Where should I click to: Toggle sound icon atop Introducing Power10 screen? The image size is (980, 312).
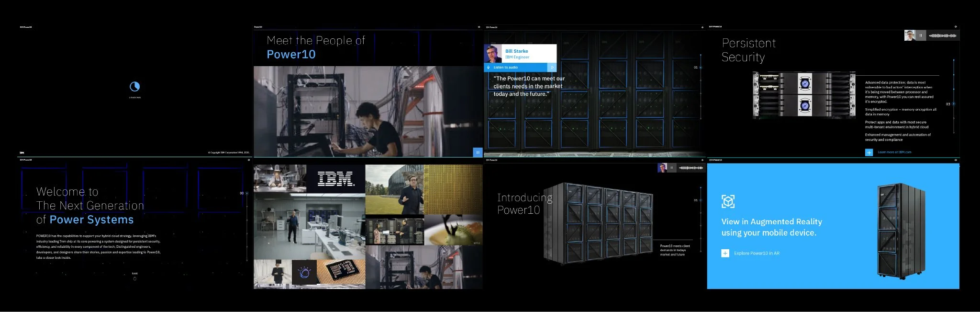click(x=702, y=160)
